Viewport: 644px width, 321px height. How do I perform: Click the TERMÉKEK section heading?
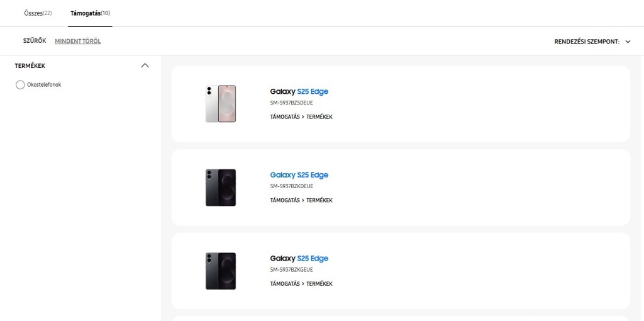click(30, 65)
